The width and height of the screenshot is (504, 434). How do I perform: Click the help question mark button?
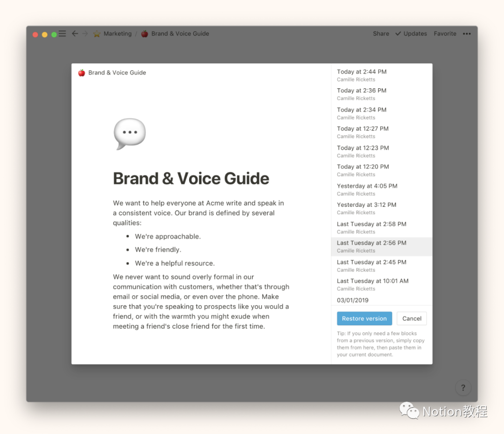coord(463,387)
